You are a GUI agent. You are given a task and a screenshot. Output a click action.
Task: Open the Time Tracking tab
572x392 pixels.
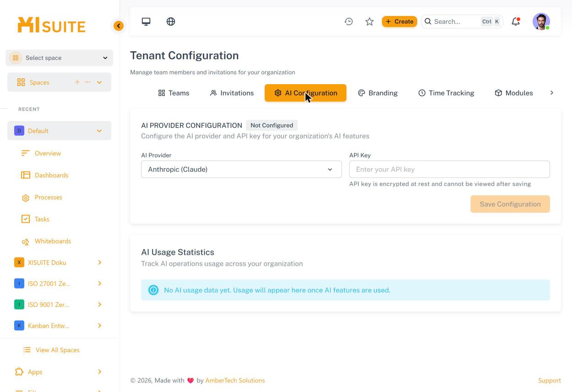pos(446,93)
